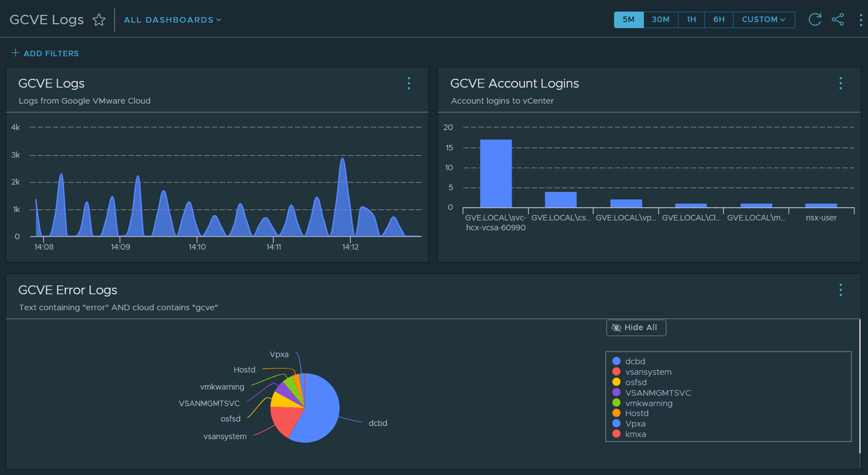Image resolution: width=868 pixels, height=475 pixels.
Task: Click the plus icon beside Add Filters
Action: pyautogui.click(x=15, y=53)
